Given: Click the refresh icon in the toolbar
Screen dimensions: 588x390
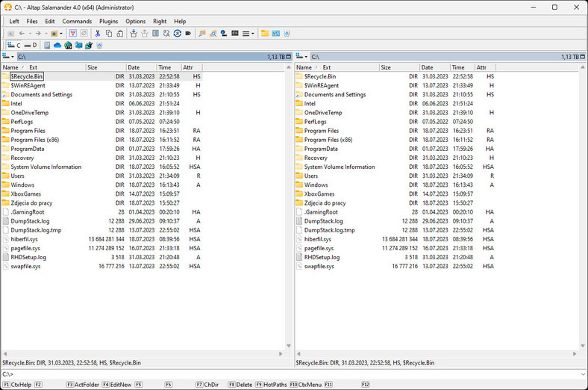Looking at the screenshot, I should point(177,34).
